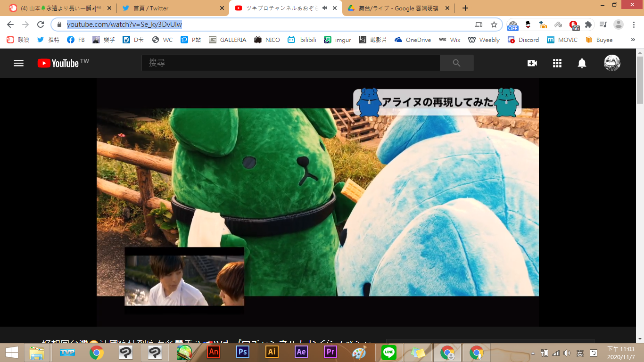Viewport: 644px width, 362px height.
Task: Click the orange gift box extension icon
Action: [543, 25]
